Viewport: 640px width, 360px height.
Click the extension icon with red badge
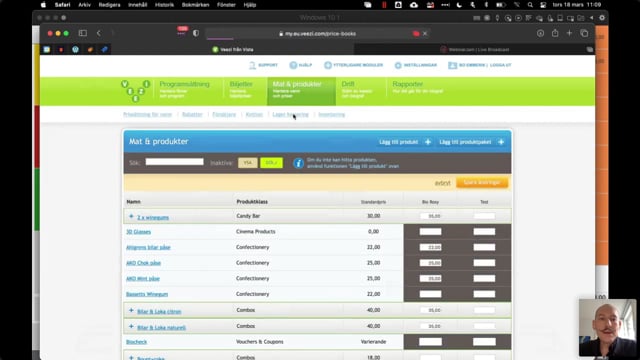click(x=182, y=31)
